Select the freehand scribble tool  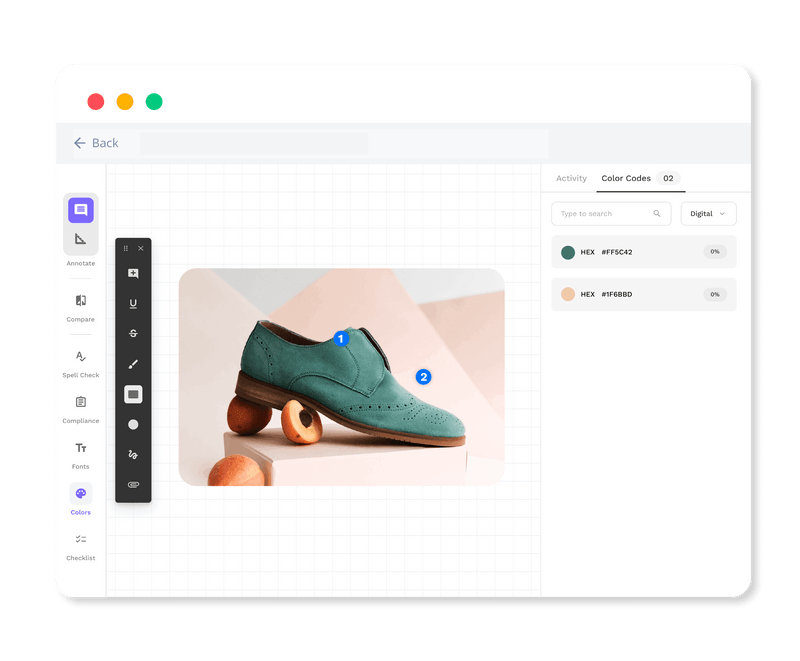[131, 454]
